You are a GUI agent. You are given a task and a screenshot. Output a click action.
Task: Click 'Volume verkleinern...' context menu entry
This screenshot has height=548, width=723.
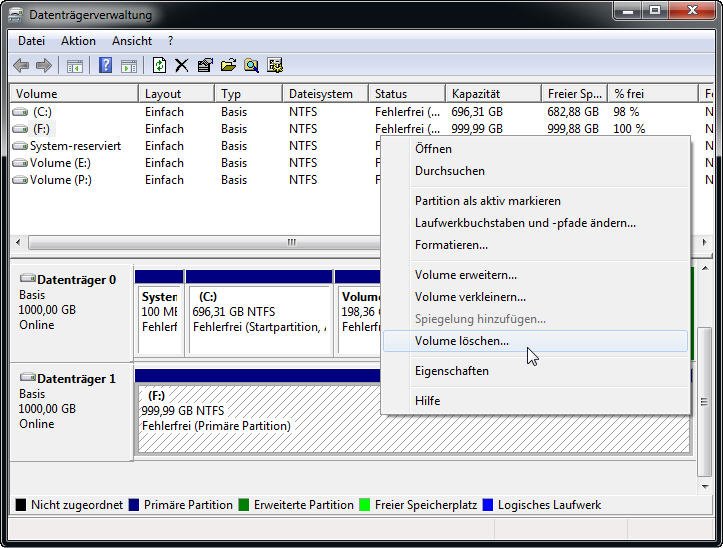(x=470, y=297)
